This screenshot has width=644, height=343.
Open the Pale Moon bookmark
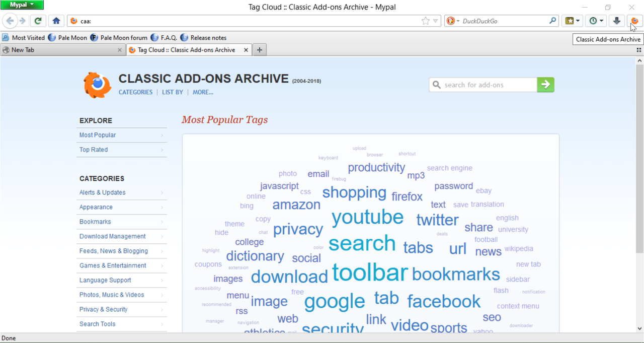67,38
